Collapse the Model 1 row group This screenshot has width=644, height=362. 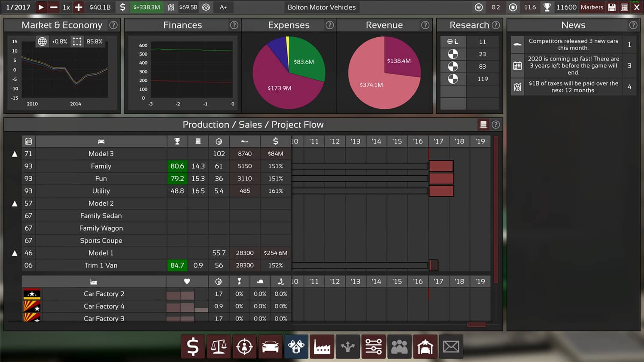pyautogui.click(x=15, y=253)
